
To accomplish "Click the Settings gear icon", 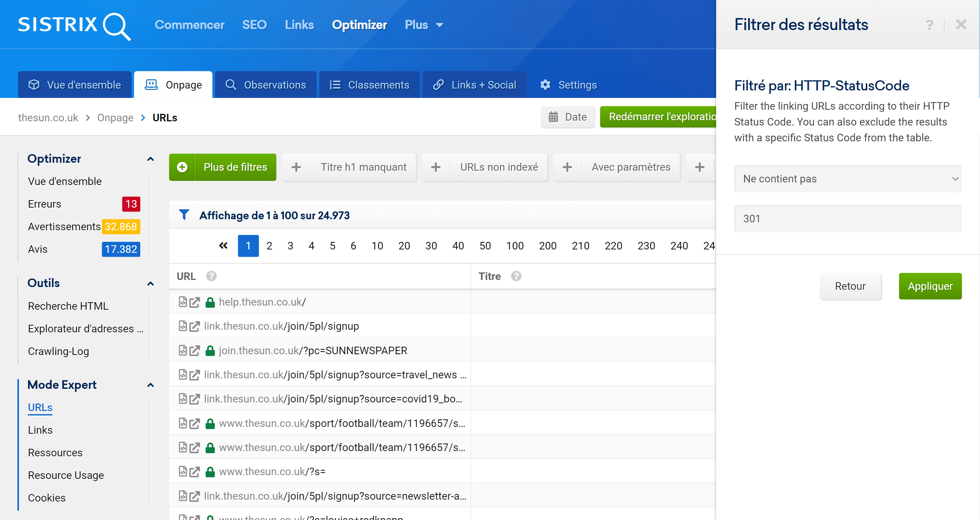I will coord(545,85).
